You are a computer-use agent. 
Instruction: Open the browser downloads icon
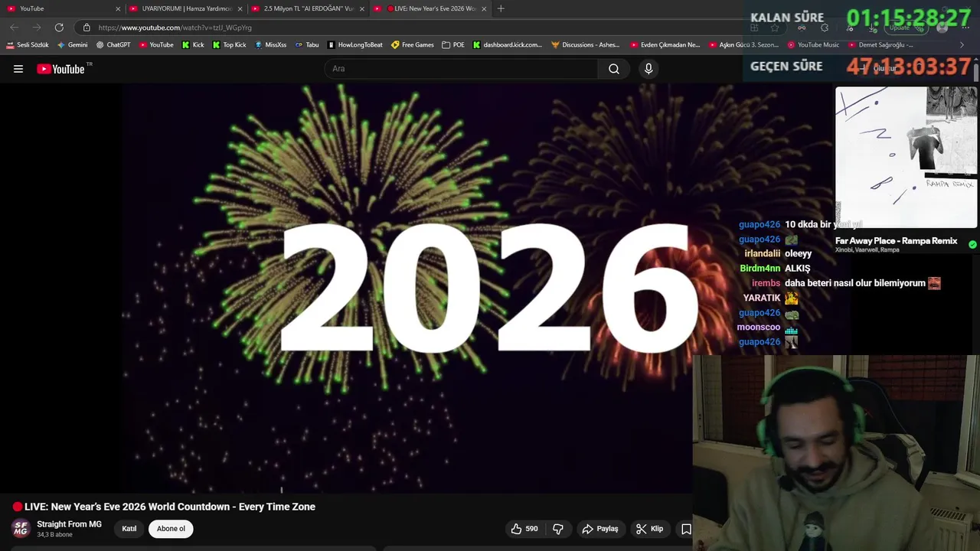point(872,28)
